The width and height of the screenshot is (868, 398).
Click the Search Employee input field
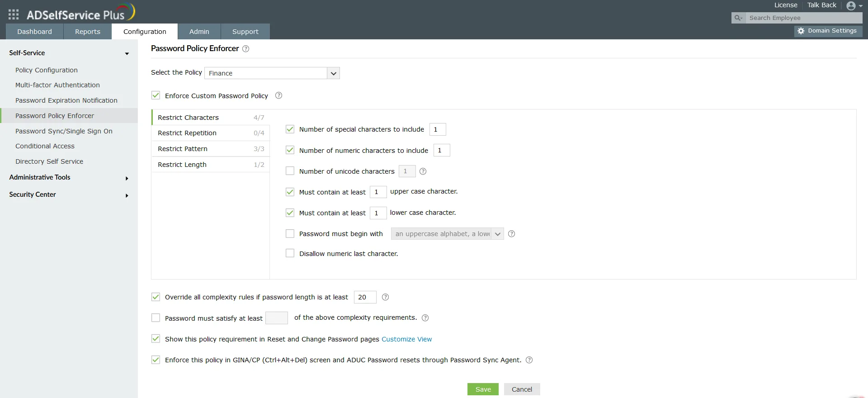coord(804,18)
